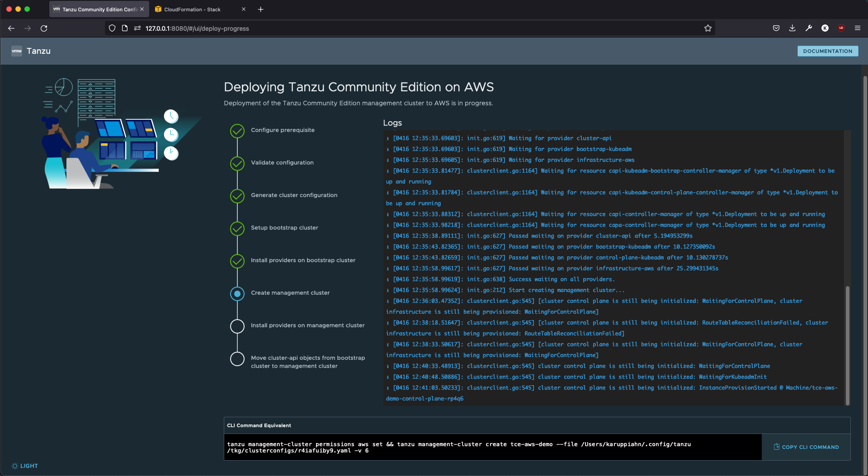Viewport: 868px width, 476px height.
Task: Click log line 'Passed waiting on provider cluster-api'
Action: pyautogui.click(x=539, y=236)
